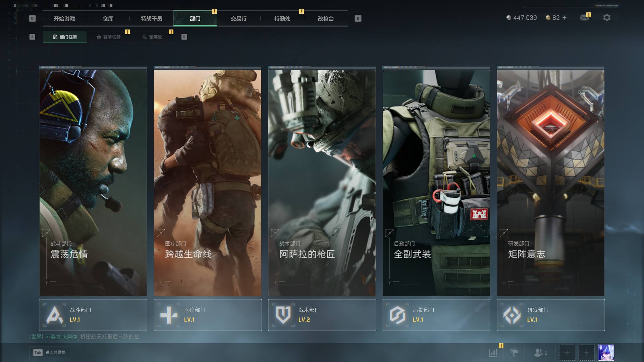Click the player avatar portrait
Viewport: 644px width, 362px height.
pyautogui.click(x=606, y=353)
